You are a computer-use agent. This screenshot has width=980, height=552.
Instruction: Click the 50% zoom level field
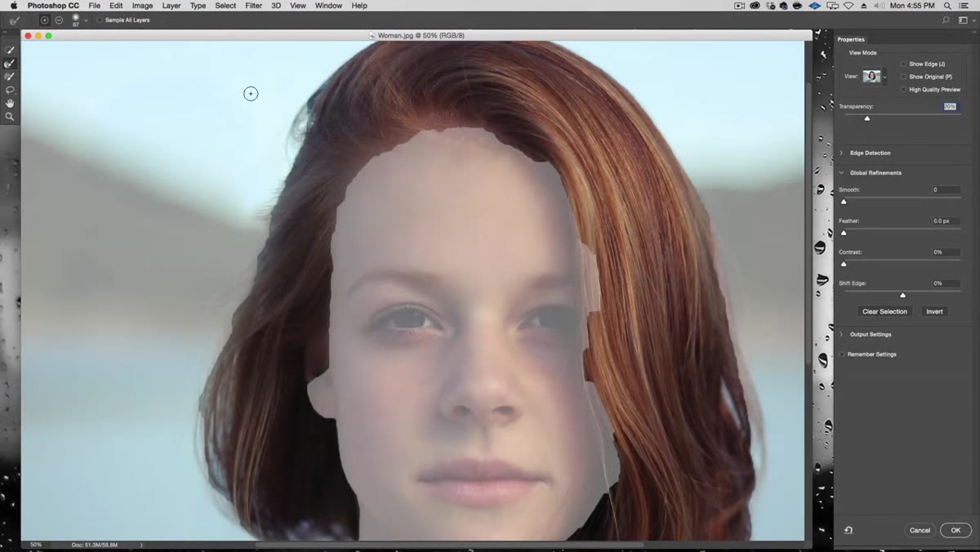coord(36,545)
